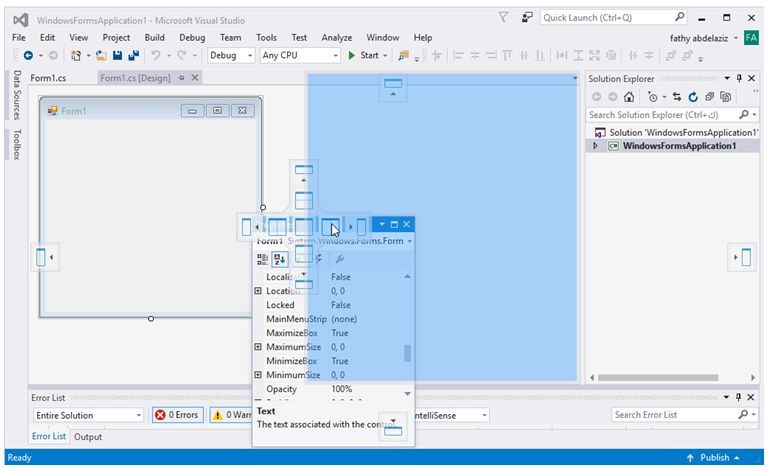Click the Alphabetical sort icon in Properties
768x467 pixels.
click(x=280, y=259)
